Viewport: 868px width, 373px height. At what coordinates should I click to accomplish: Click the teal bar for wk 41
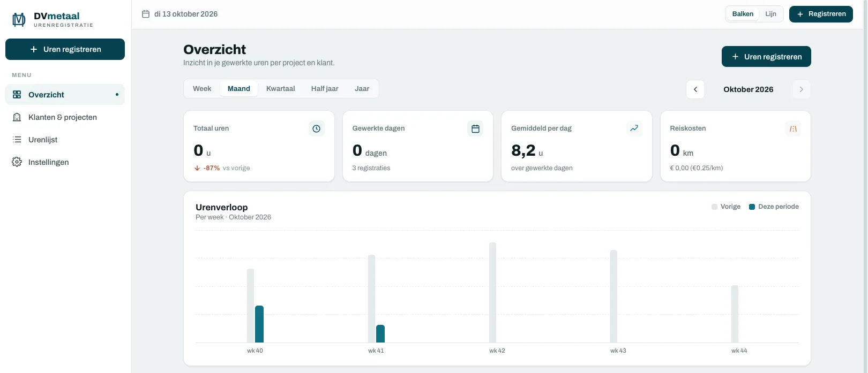click(x=380, y=334)
